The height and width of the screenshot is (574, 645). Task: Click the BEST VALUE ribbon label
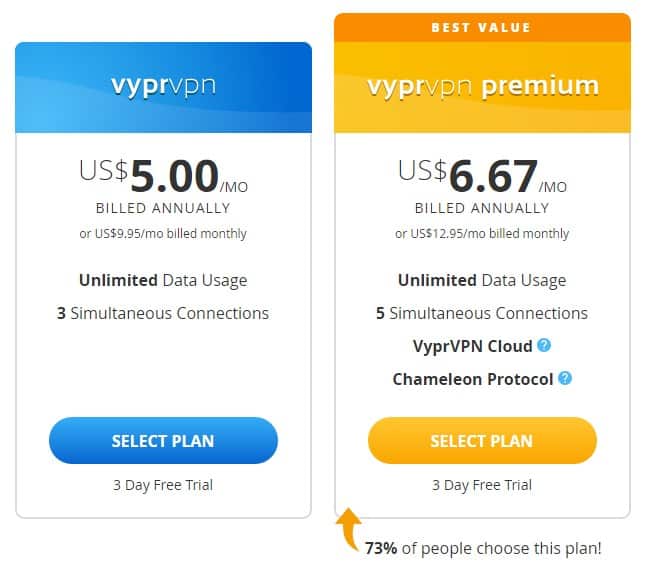(x=482, y=27)
